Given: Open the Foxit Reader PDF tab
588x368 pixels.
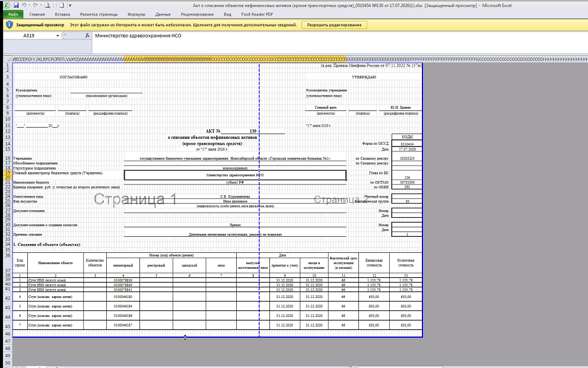Looking at the screenshot, I should pyautogui.click(x=257, y=14).
